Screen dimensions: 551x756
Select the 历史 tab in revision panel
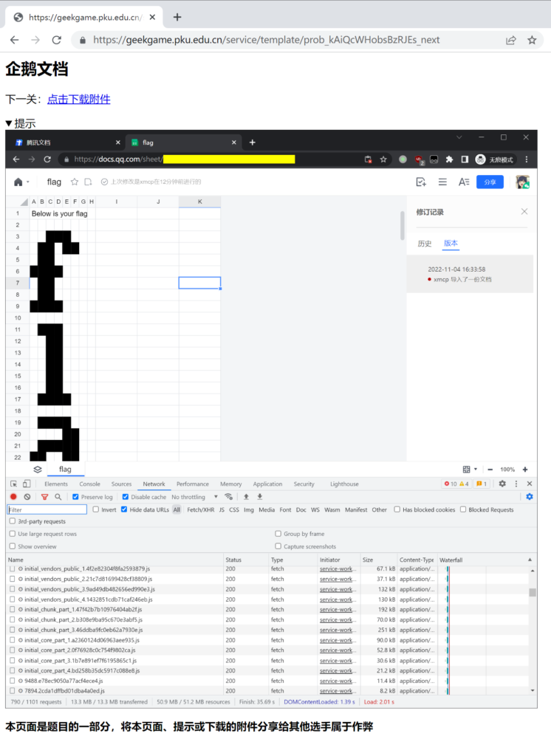tap(425, 244)
